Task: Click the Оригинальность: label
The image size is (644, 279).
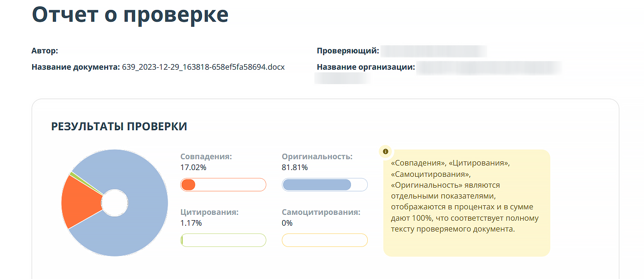Action: (x=317, y=156)
